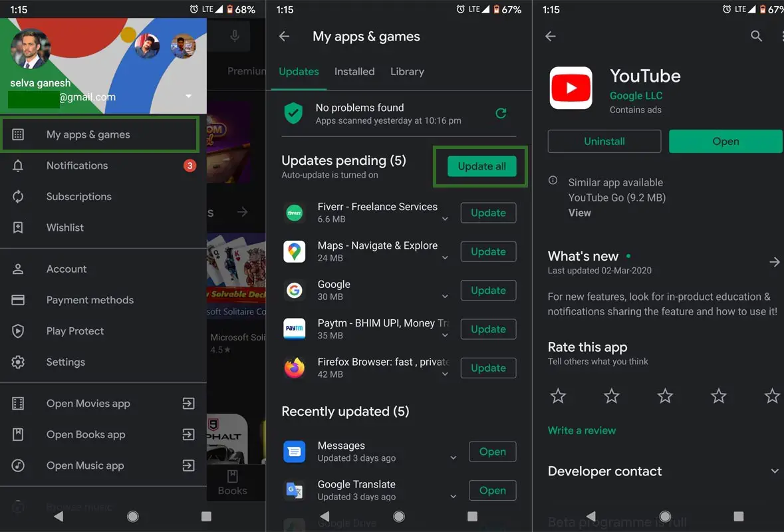The width and height of the screenshot is (784, 532).
Task: Expand Maps update details chevron
Action: click(x=445, y=257)
